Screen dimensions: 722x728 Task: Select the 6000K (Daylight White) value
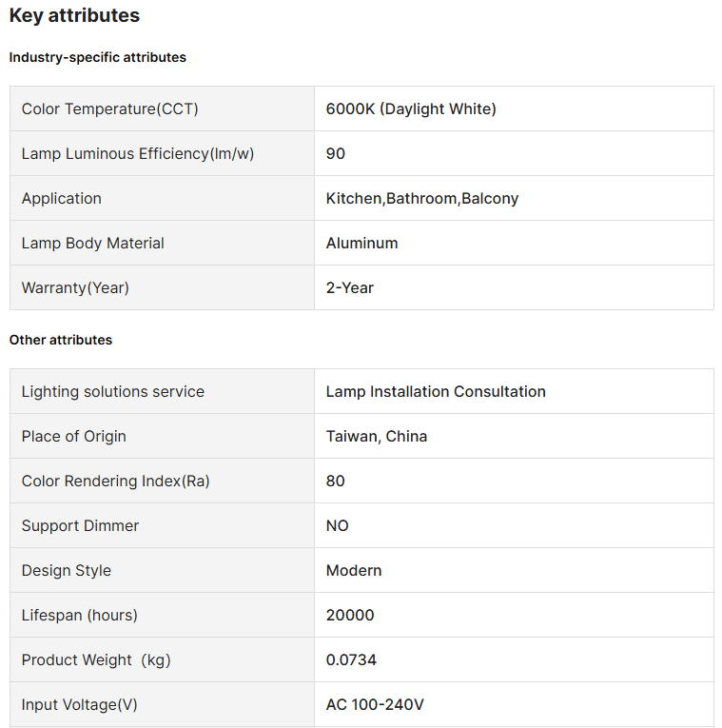coord(411,108)
